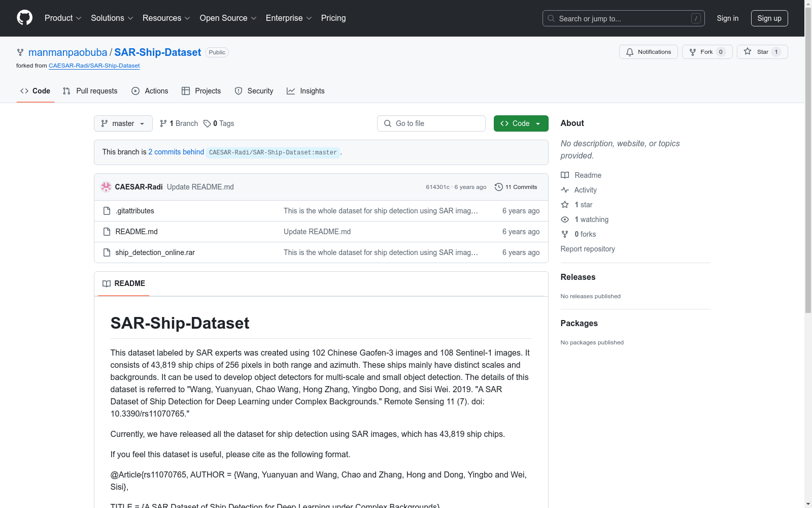The width and height of the screenshot is (812, 508).
Task: Open the README.md file link
Action: coord(137,232)
